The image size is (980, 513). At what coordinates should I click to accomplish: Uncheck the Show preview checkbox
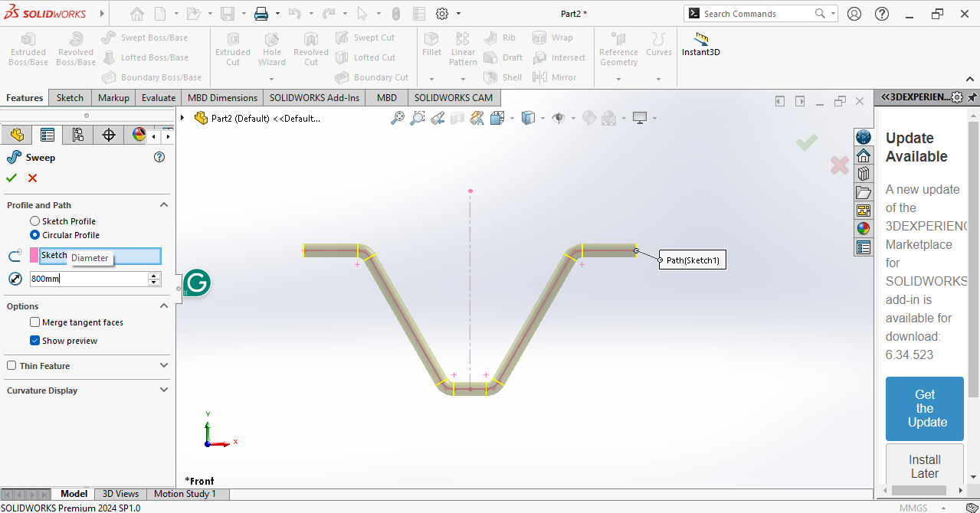34,341
